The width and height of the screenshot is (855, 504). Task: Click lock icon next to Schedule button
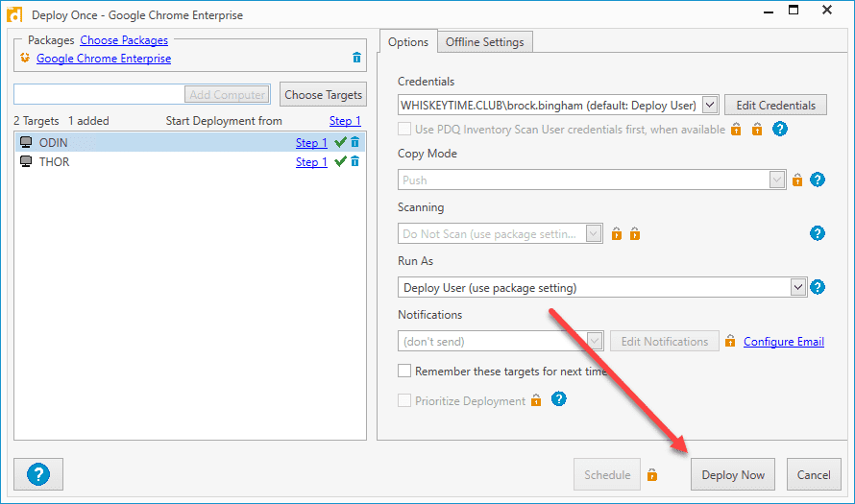tap(652, 474)
